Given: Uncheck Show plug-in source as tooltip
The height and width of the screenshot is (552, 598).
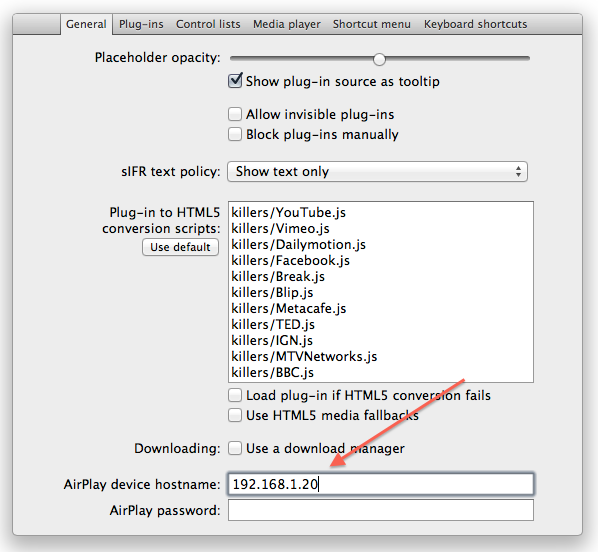Looking at the screenshot, I should pyautogui.click(x=235, y=81).
